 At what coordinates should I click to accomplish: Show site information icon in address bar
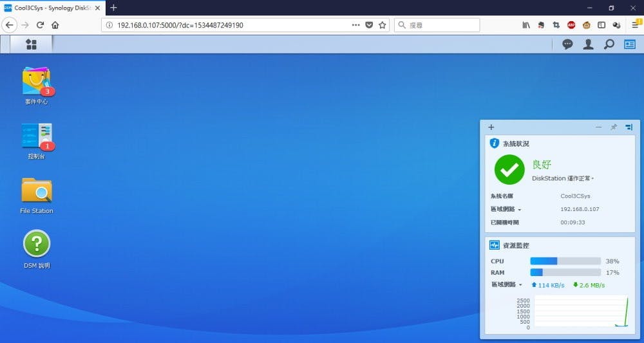109,25
